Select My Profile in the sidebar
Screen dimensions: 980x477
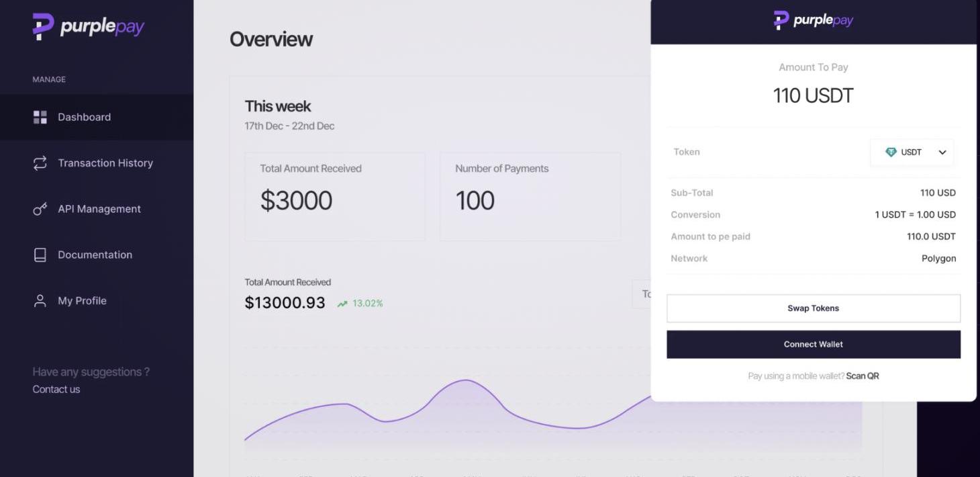click(x=82, y=301)
